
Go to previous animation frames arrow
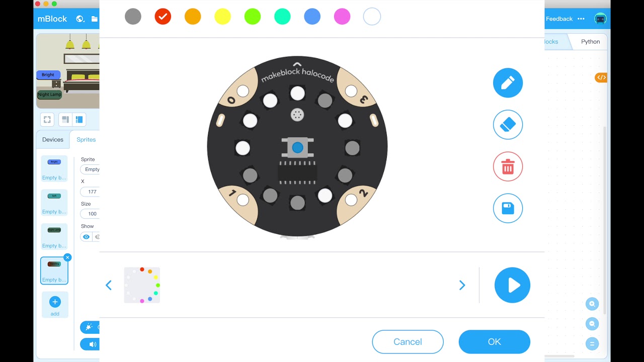[109, 285]
